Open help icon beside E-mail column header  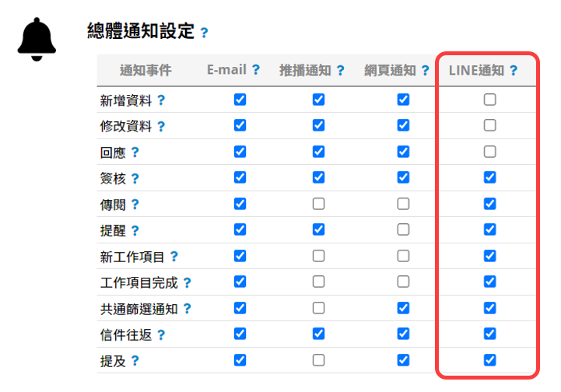coord(255,70)
